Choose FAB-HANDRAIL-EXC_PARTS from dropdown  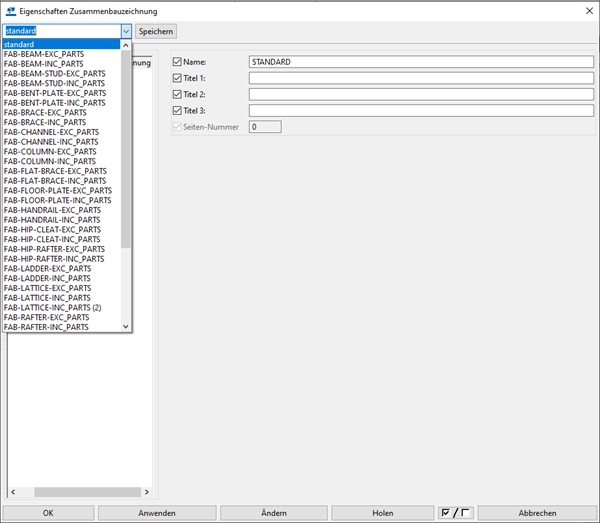[x=52, y=210]
